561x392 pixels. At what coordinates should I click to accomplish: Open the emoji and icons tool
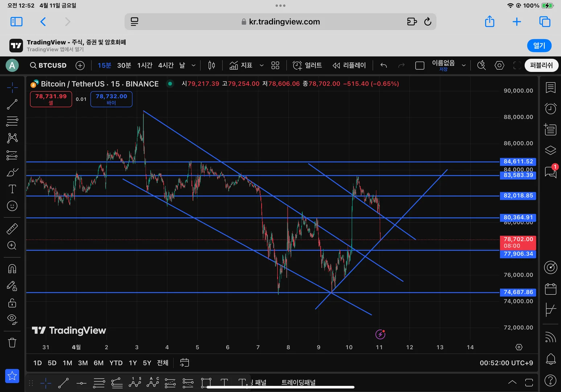point(12,206)
